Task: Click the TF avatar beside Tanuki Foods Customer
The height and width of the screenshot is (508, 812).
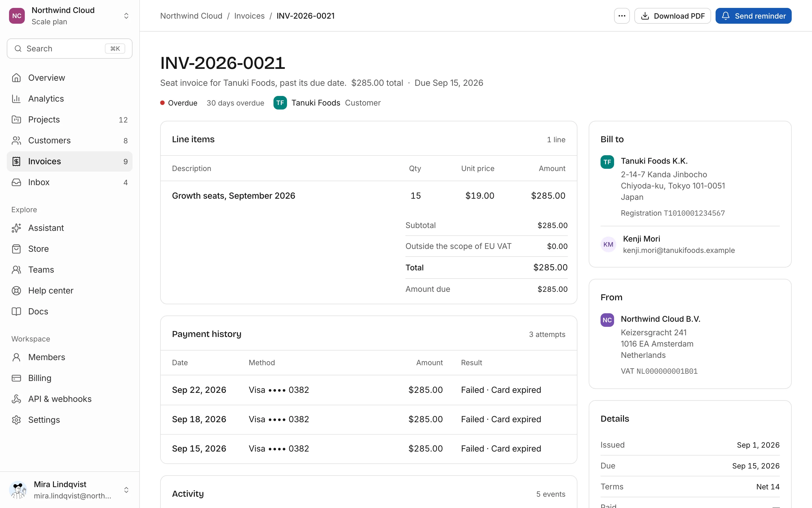Action: coord(280,103)
